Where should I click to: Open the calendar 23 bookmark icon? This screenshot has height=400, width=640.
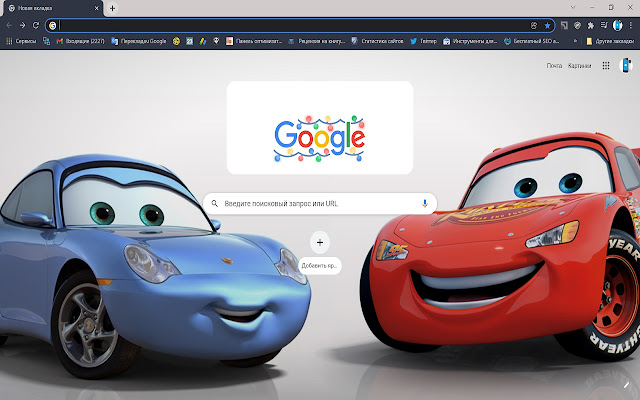point(189,41)
